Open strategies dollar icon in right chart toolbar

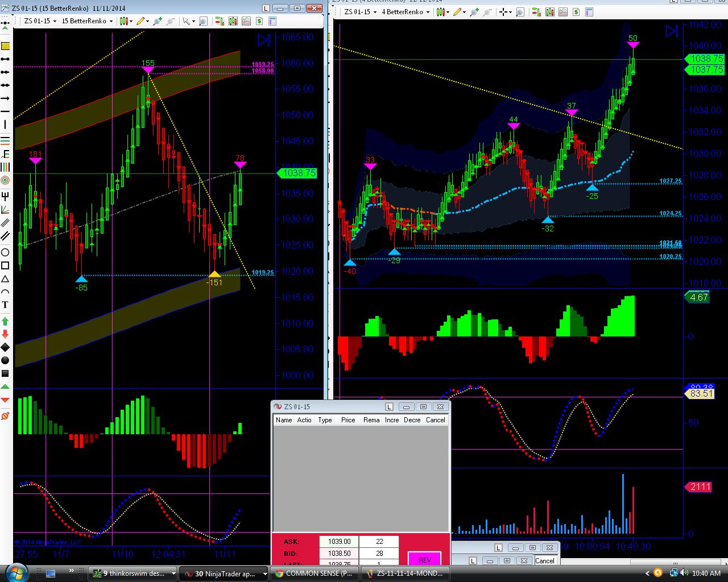pos(576,12)
